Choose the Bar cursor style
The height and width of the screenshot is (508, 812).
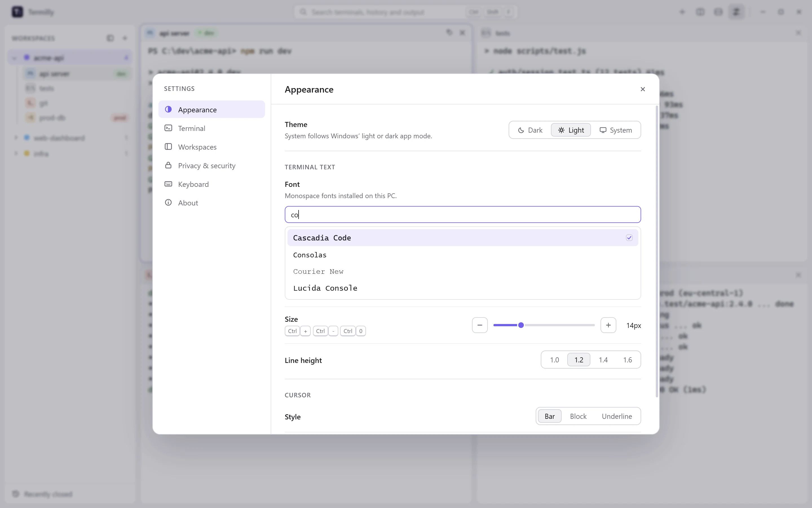pos(550,416)
